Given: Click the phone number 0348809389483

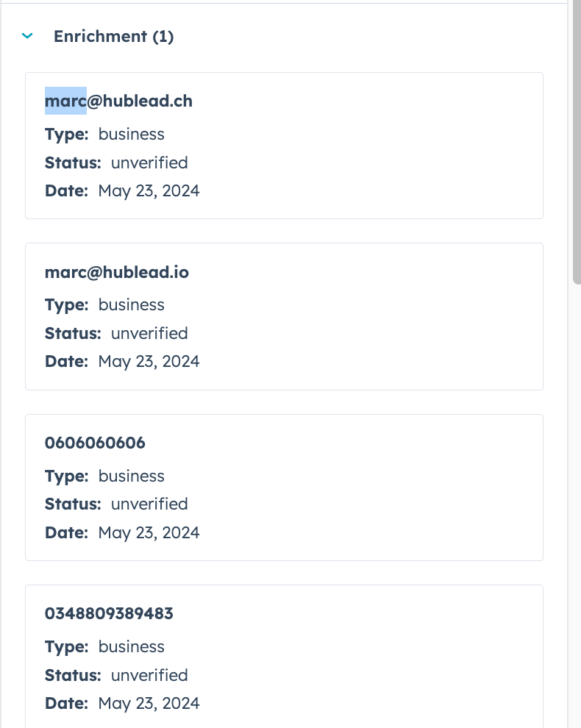Looking at the screenshot, I should click(109, 613).
